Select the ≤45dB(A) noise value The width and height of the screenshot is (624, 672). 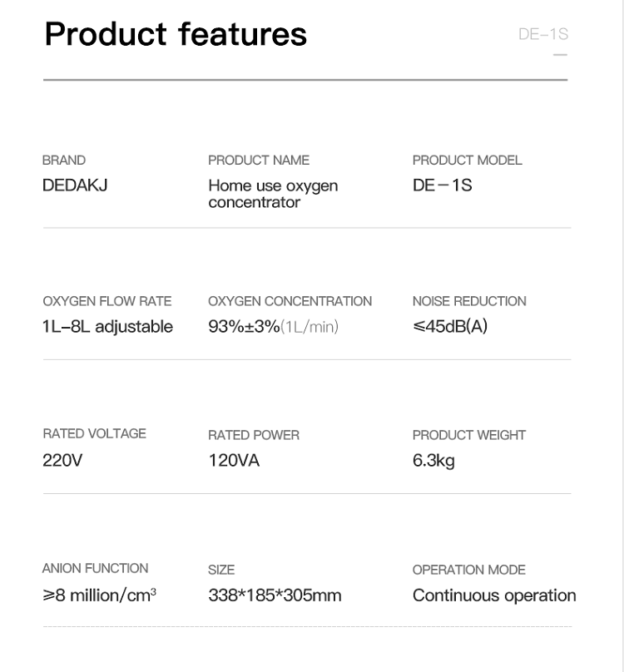[450, 326]
